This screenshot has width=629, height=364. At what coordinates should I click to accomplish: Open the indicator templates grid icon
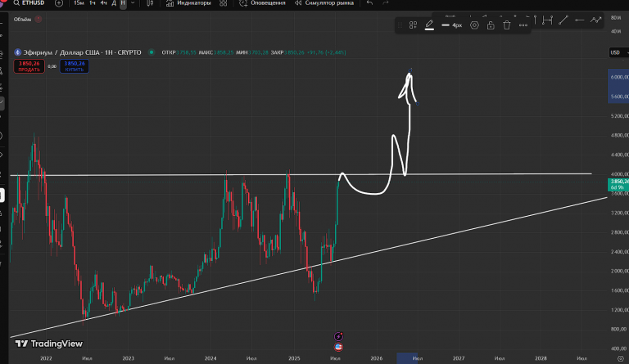224,3
